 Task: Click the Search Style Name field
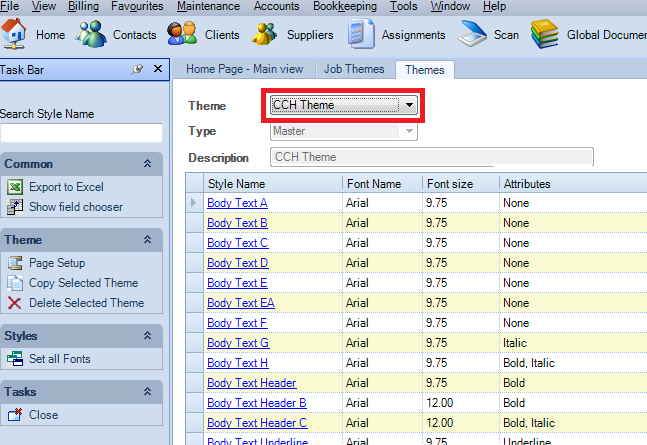click(x=81, y=133)
